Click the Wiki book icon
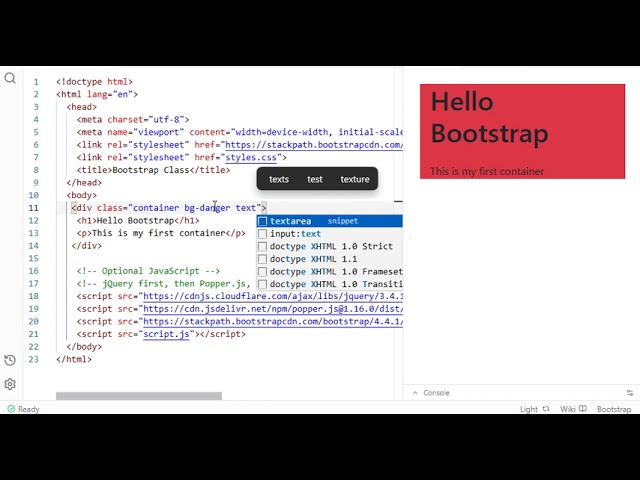640x480 pixels. 582,409
